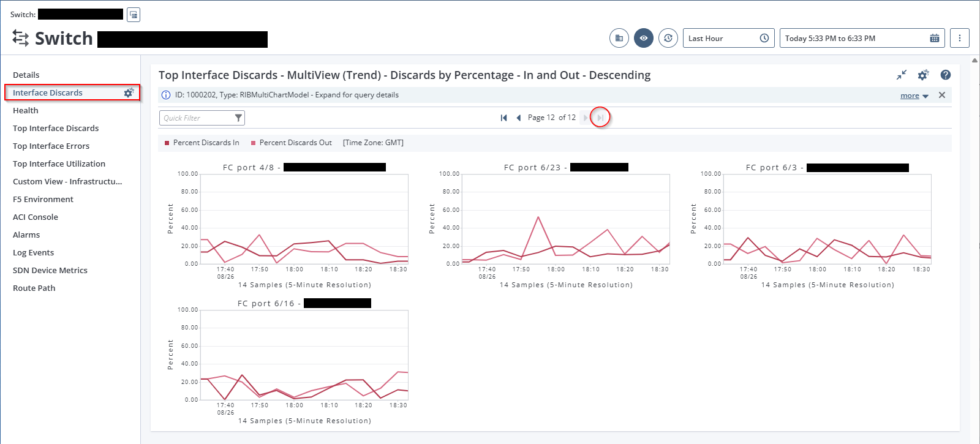This screenshot has width=980, height=444.
Task: Click gear icon next to Interface Discards
Action: [129, 92]
